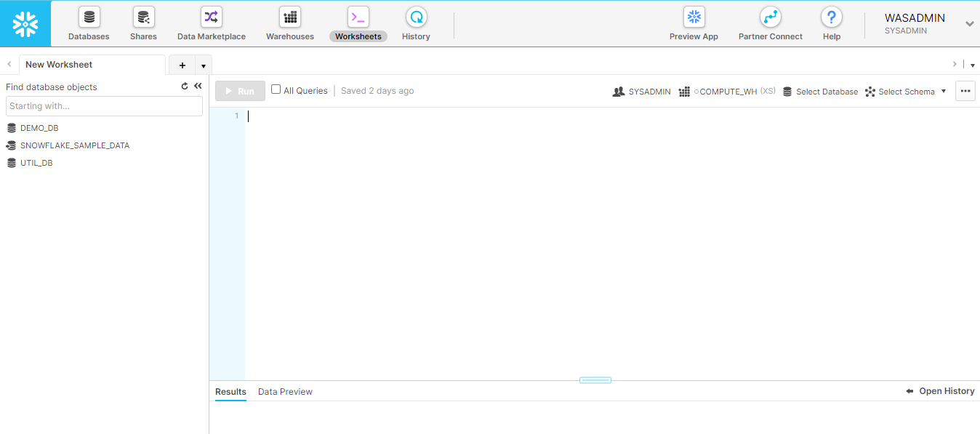Click the Snowflake logo home icon

coord(25,24)
